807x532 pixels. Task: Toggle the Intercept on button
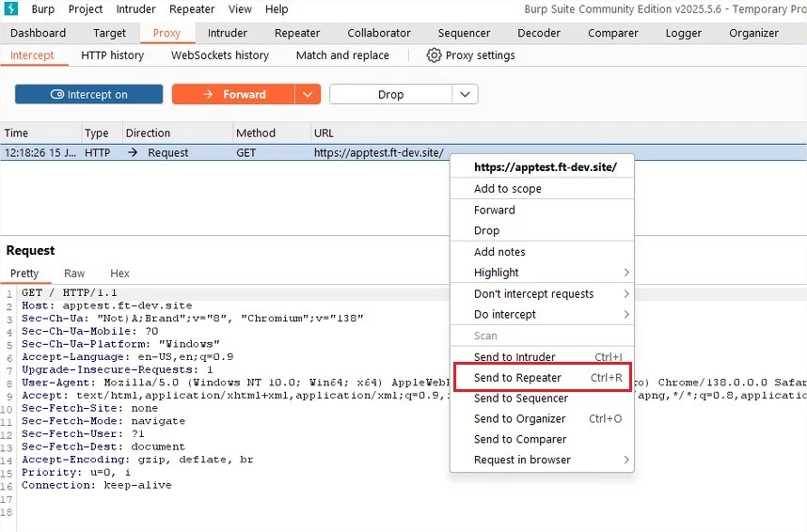point(89,94)
